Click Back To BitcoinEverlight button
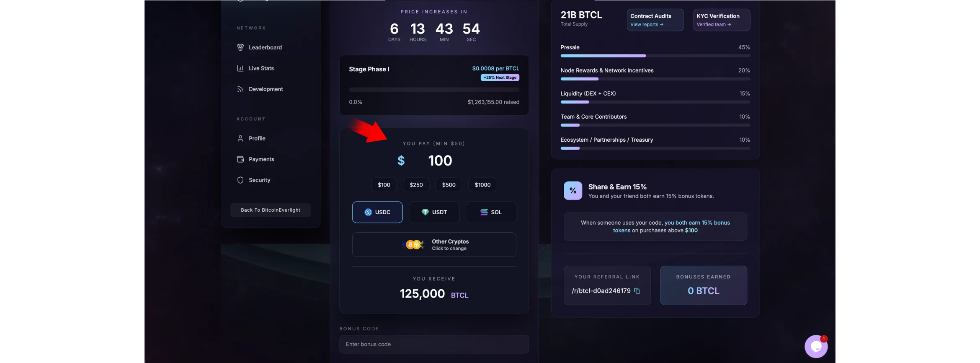This screenshot has height=363, width=980. (x=271, y=210)
